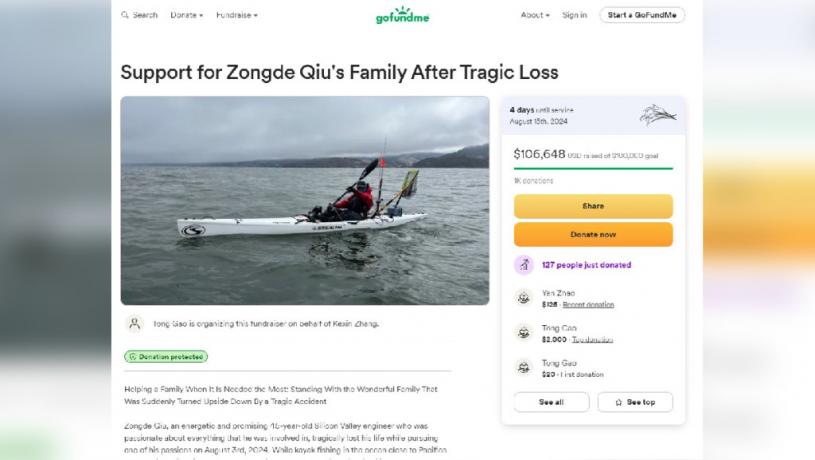This screenshot has height=460, width=815.
Task: Click the search magnifier icon
Action: [125, 15]
